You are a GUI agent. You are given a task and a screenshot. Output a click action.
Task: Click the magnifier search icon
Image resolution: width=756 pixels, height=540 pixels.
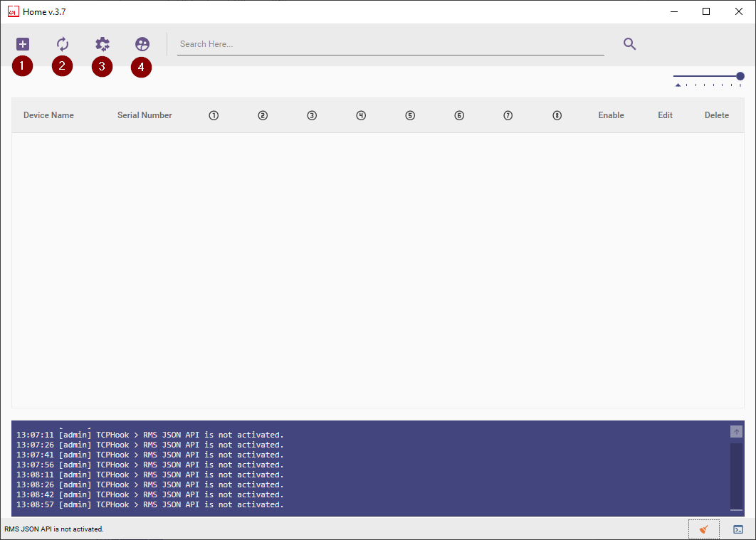click(630, 44)
